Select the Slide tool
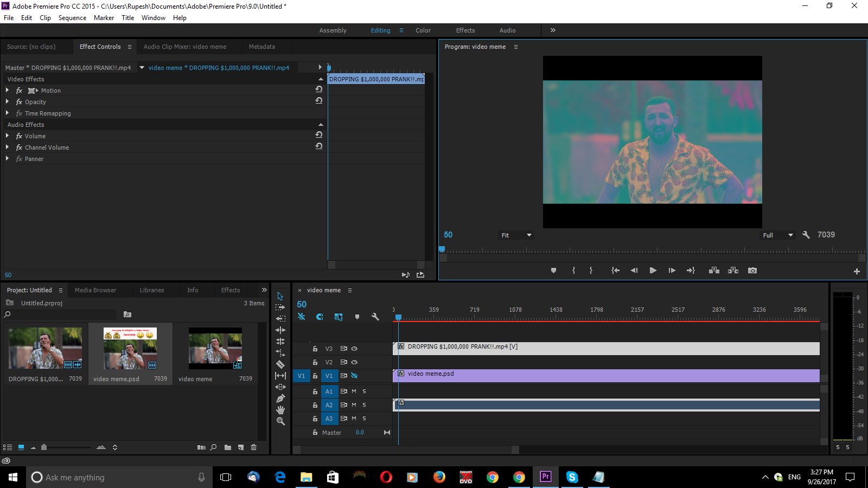 [x=280, y=387]
